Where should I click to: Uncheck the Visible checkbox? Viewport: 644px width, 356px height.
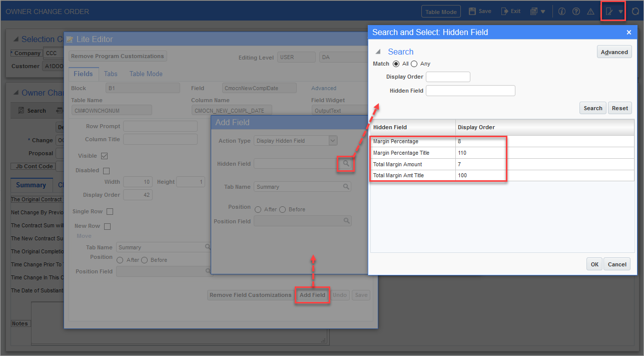105,156
